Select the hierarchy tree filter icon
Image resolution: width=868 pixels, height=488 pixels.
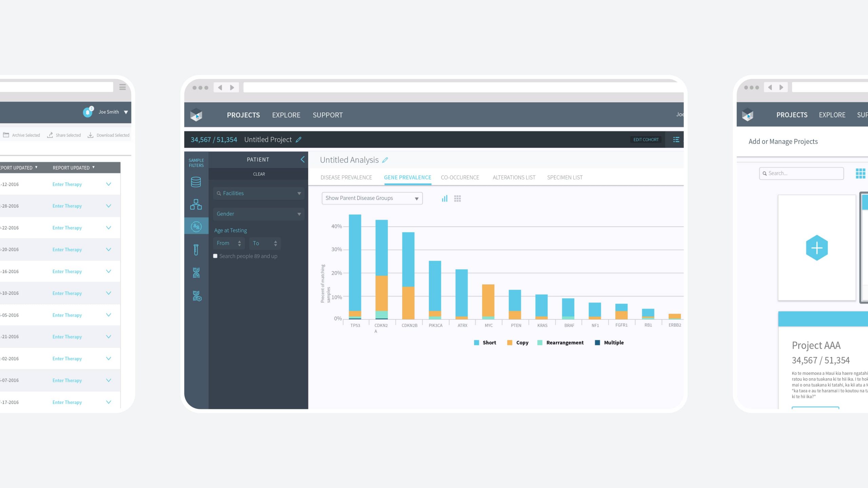point(196,204)
